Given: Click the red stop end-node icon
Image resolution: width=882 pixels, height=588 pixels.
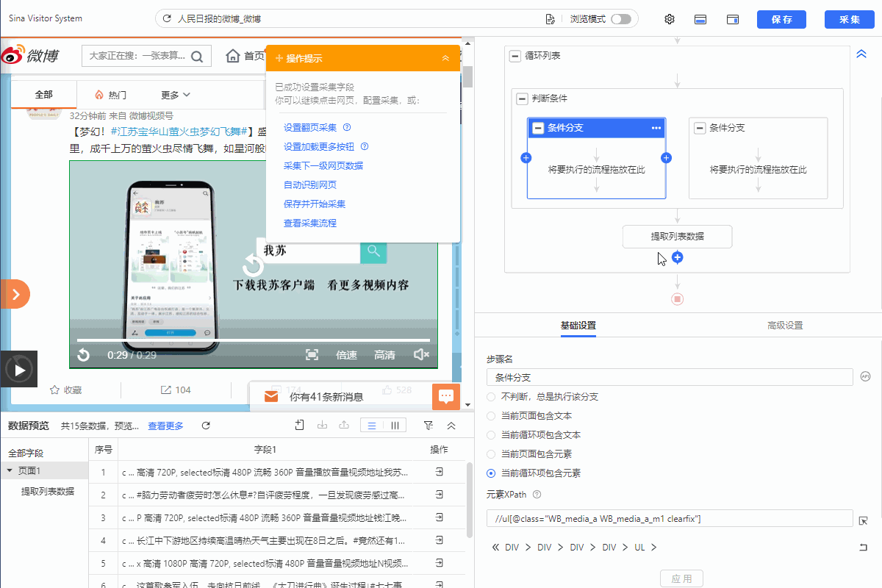Looking at the screenshot, I should 678,299.
